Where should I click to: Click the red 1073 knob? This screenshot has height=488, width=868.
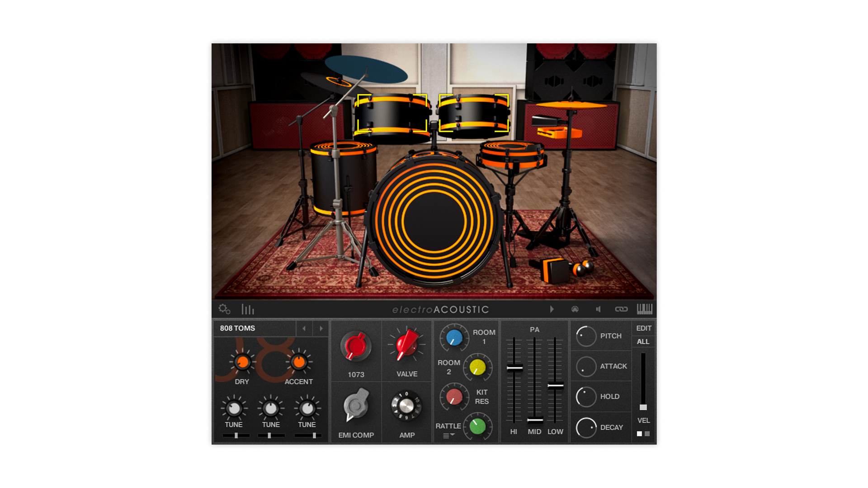click(356, 347)
